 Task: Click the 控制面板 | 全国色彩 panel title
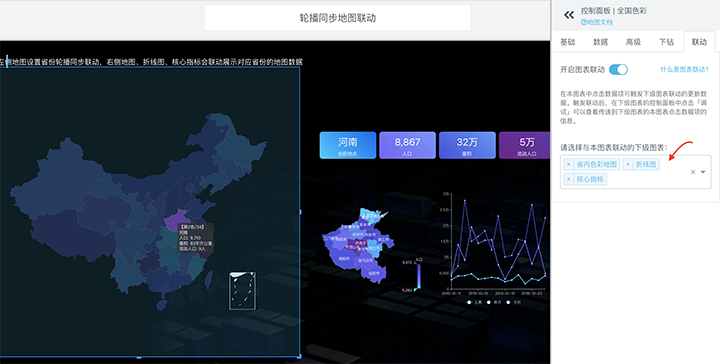pyautogui.click(x=613, y=11)
